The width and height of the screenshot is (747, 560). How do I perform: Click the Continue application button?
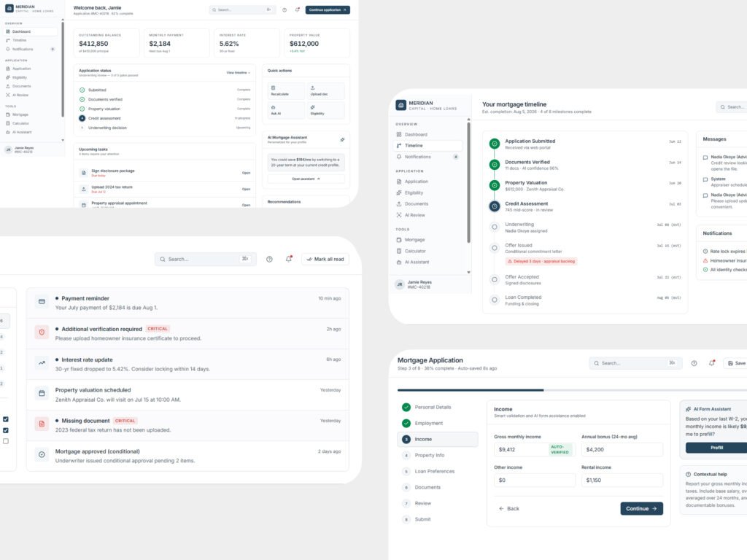328,9
